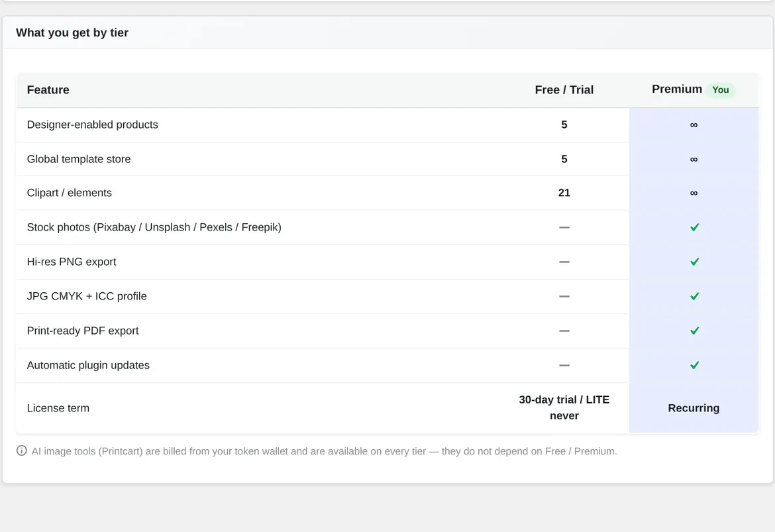The width and height of the screenshot is (775, 532).
Task: Select the 'Hi-res PNG export' row label
Action: (x=72, y=262)
